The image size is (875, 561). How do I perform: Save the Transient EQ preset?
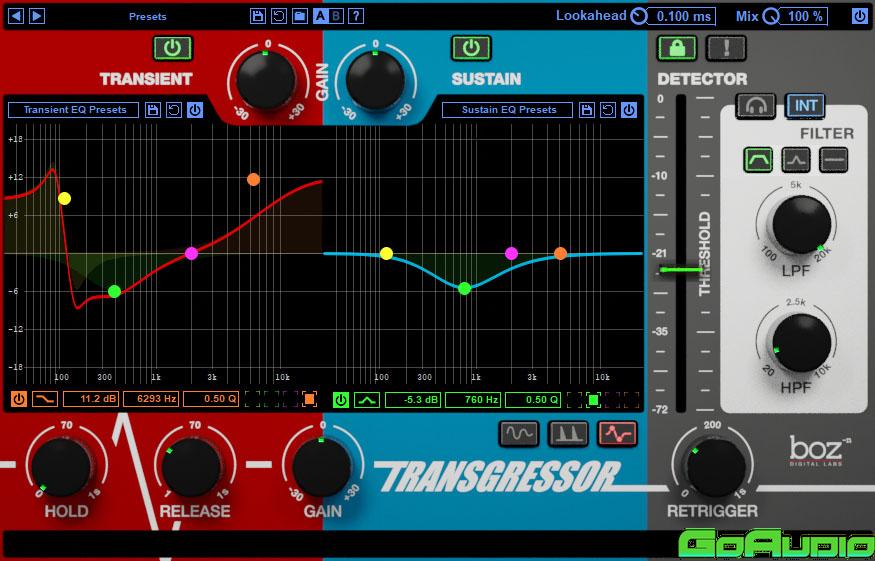pyautogui.click(x=153, y=110)
